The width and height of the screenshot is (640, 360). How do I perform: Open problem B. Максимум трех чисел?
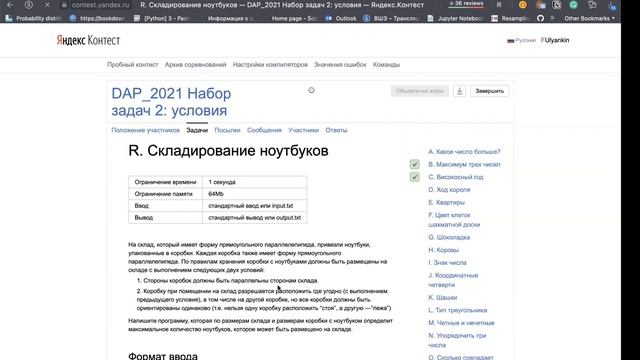point(464,164)
